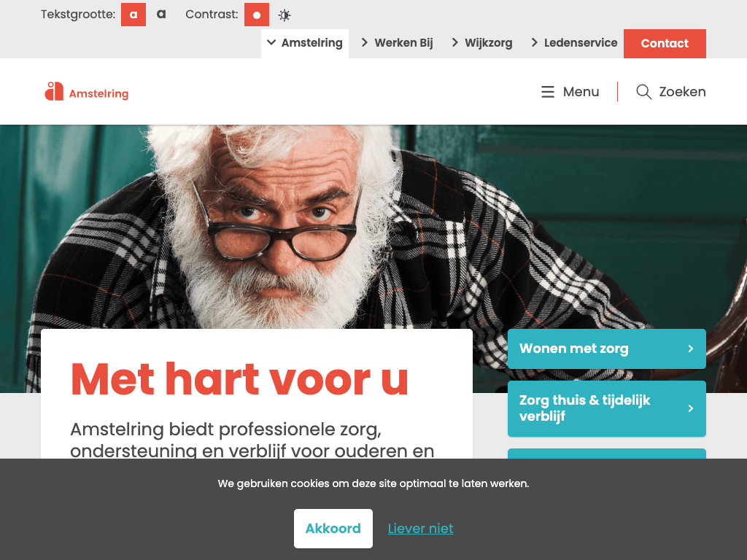Click the magnifying glass search icon
This screenshot has height=560, width=747.
click(643, 91)
